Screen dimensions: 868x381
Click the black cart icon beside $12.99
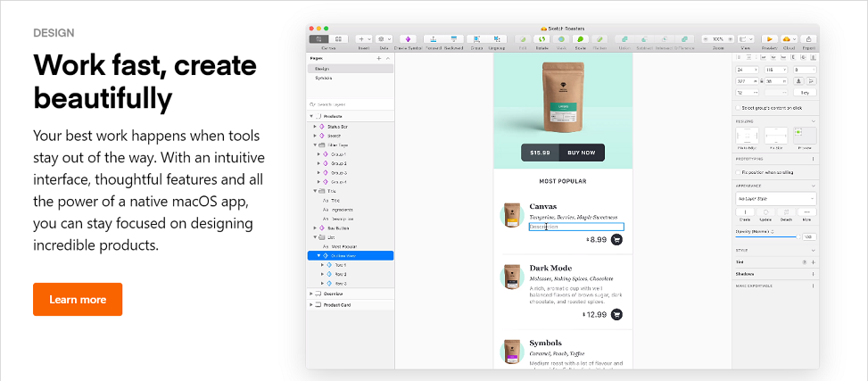coord(616,314)
